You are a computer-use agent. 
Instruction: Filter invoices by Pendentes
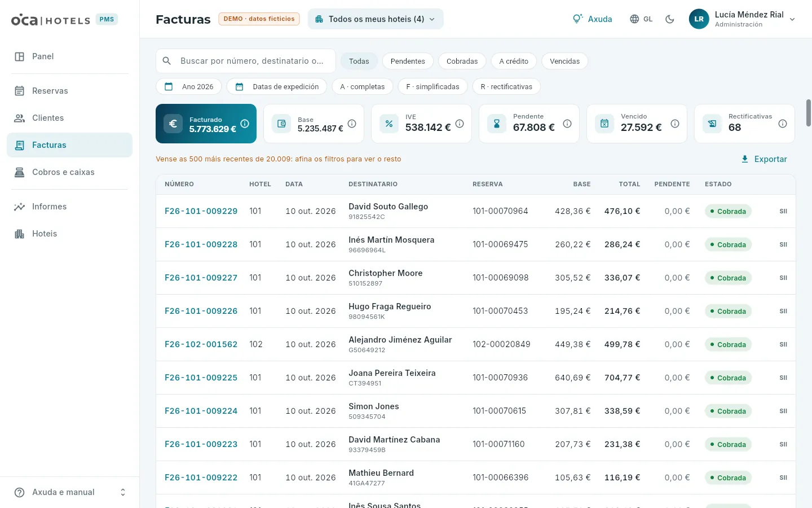[x=408, y=61]
